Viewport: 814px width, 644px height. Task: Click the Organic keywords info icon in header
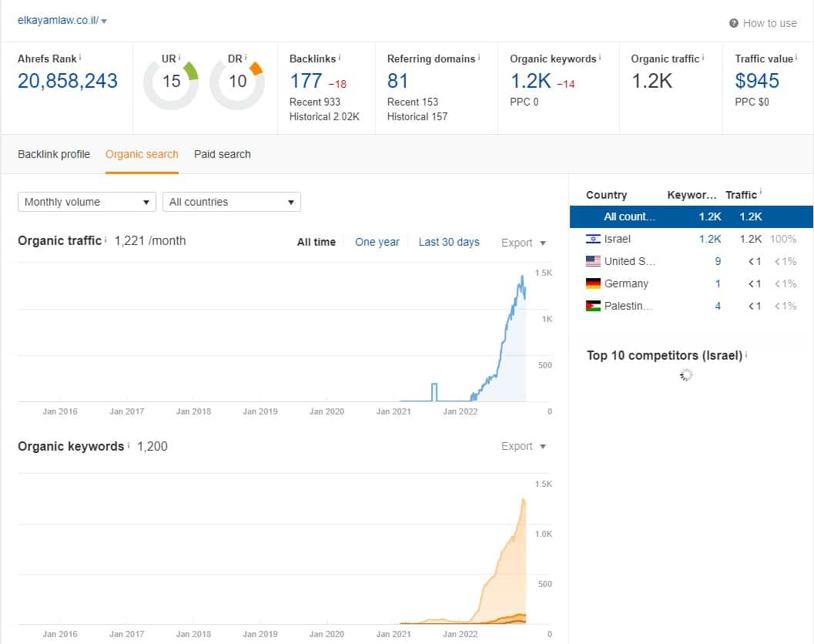point(600,57)
